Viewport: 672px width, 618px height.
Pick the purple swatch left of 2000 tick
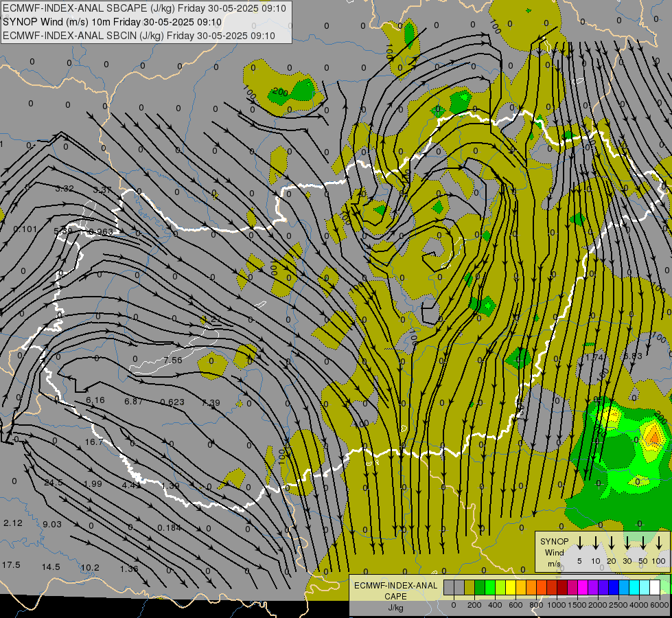(593, 588)
